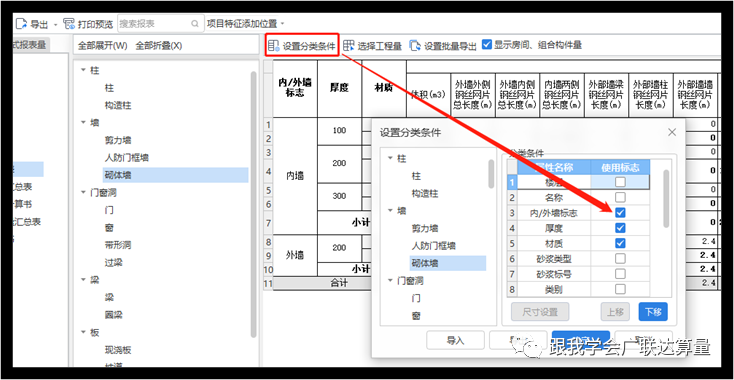
Task: Click the 导入 button in dialog
Action: point(455,340)
